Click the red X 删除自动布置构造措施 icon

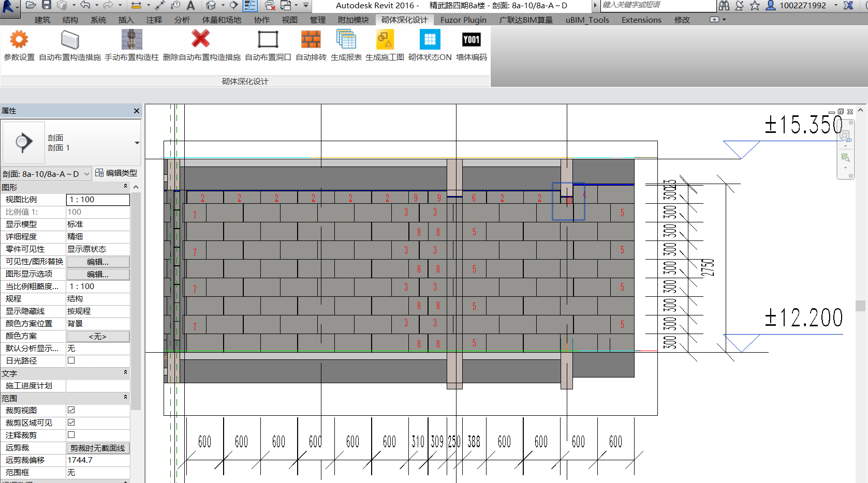click(201, 39)
